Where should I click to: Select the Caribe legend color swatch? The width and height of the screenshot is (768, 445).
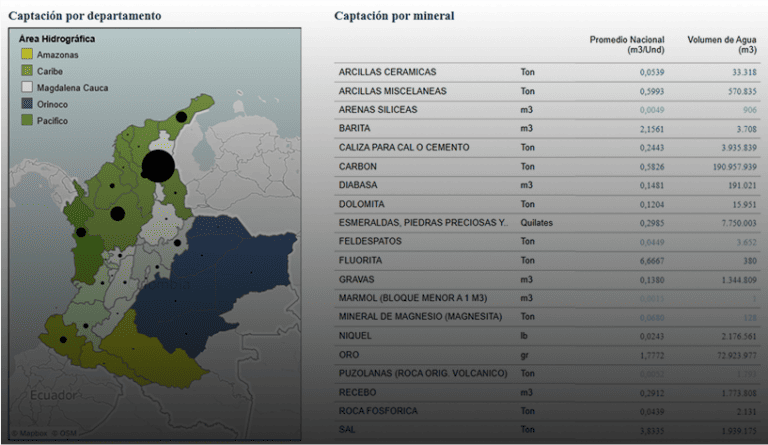(x=27, y=71)
